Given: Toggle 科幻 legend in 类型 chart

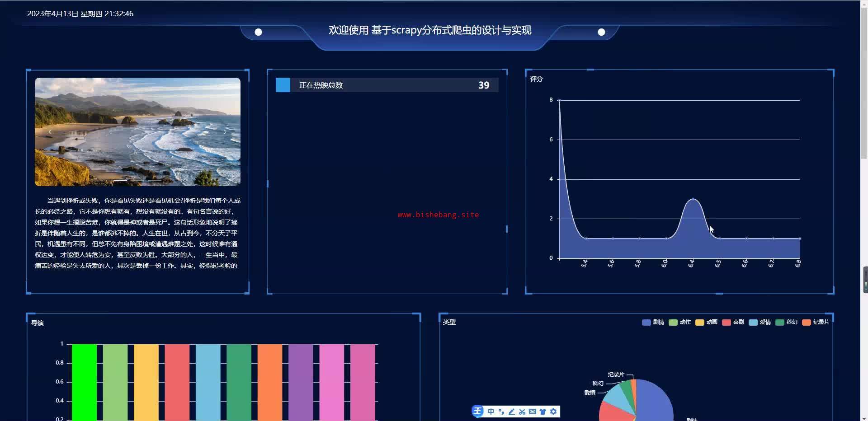Looking at the screenshot, I should point(787,322).
